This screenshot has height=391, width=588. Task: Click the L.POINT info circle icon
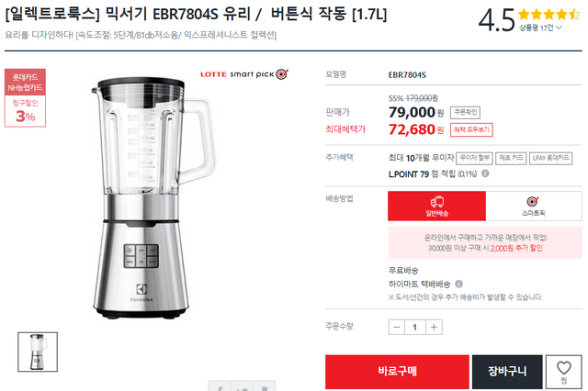pos(485,173)
